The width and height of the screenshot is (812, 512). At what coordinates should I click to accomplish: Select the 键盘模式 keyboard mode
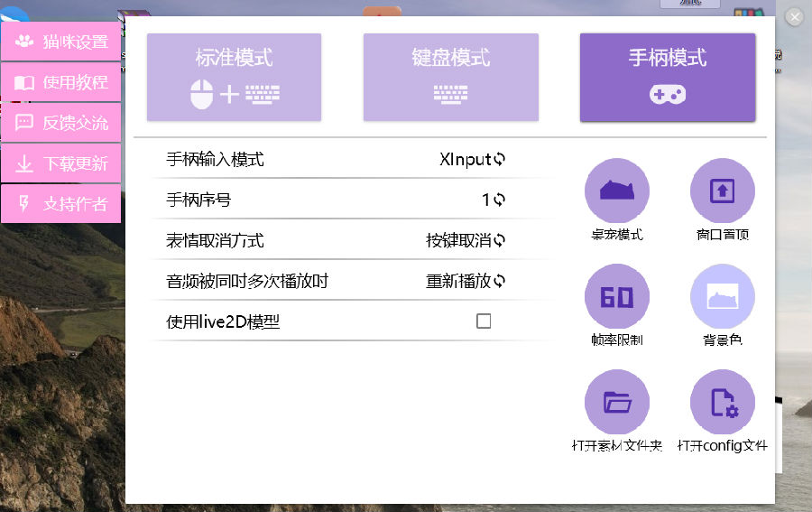pyautogui.click(x=450, y=77)
